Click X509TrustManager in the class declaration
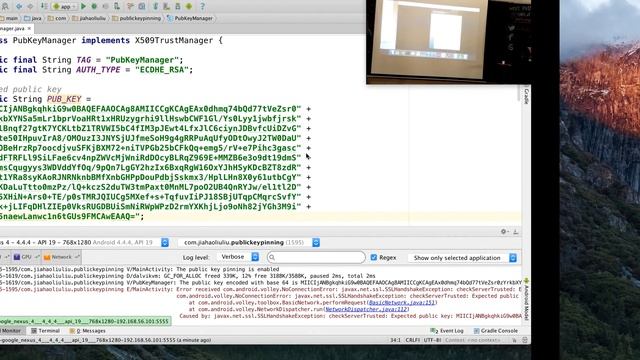The width and height of the screenshot is (640, 360). (174, 40)
